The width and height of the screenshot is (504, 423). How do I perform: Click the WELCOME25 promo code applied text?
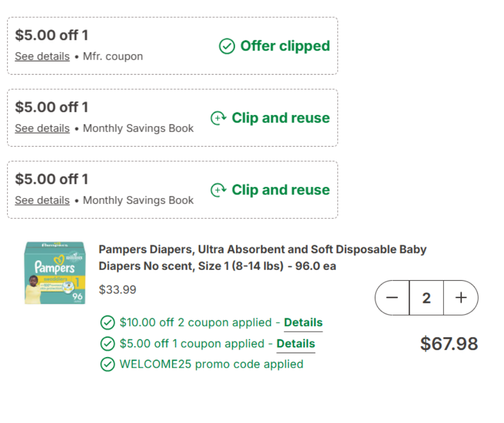(x=211, y=364)
